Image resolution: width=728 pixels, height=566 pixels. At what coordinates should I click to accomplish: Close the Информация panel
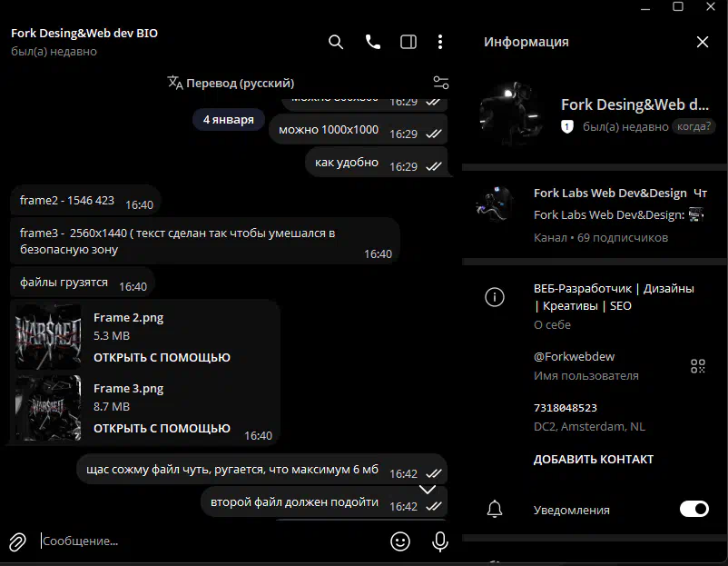click(703, 42)
